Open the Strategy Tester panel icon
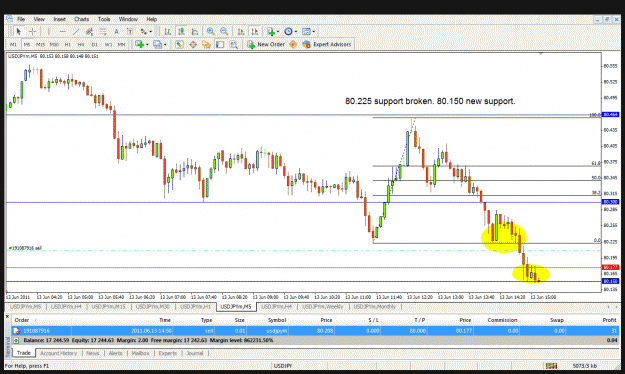The image size is (625, 374). (234, 44)
